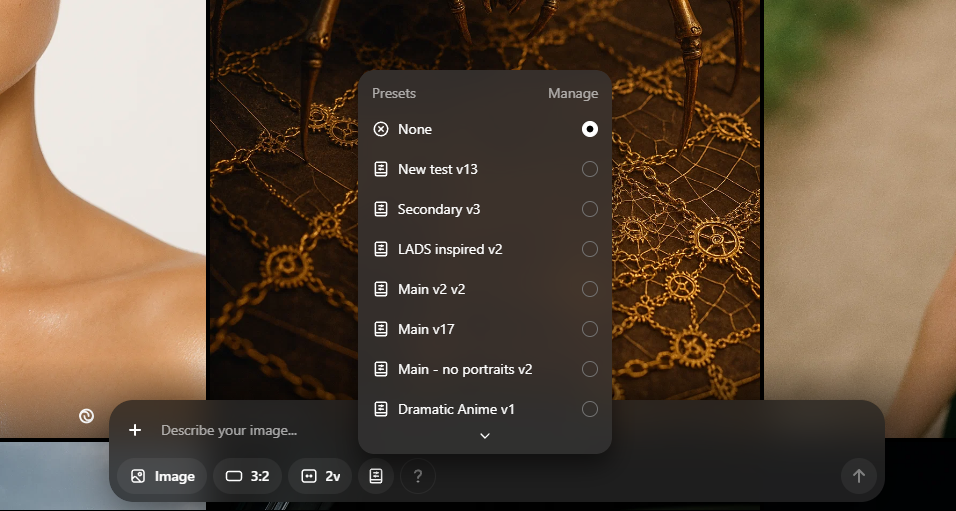
Task: Click the document icon beside New test v13
Action: (x=381, y=169)
